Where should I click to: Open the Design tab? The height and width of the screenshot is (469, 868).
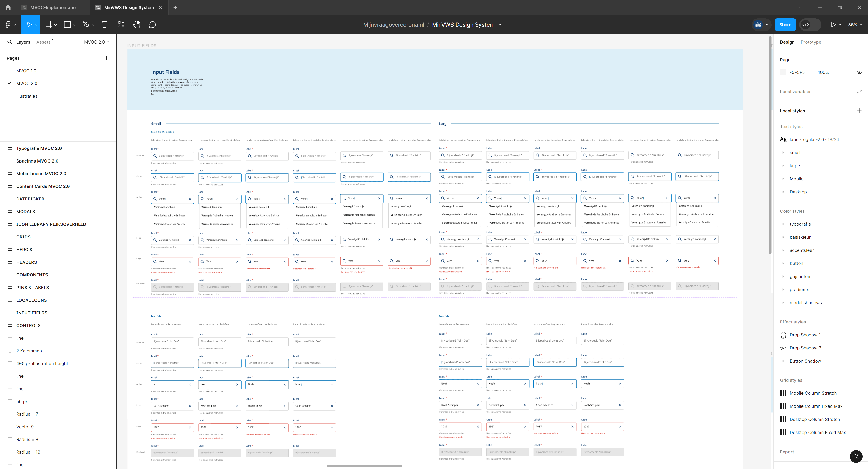tap(787, 42)
